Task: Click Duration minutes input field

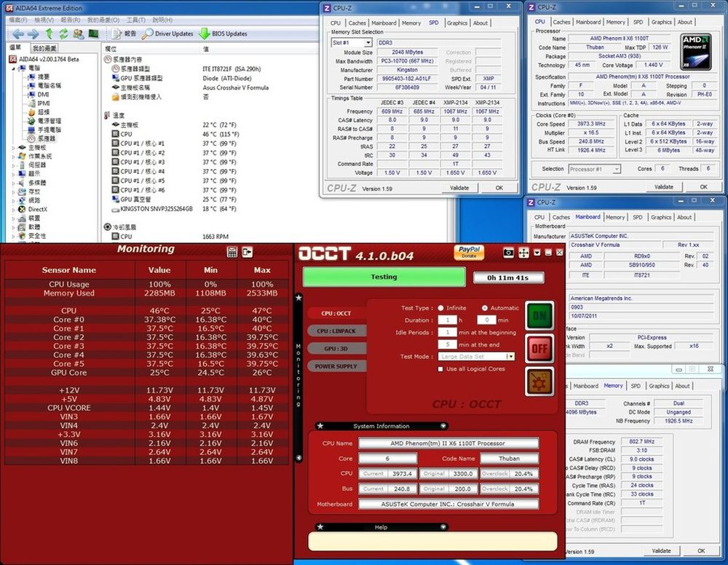Action: pyautogui.click(x=486, y=320)
